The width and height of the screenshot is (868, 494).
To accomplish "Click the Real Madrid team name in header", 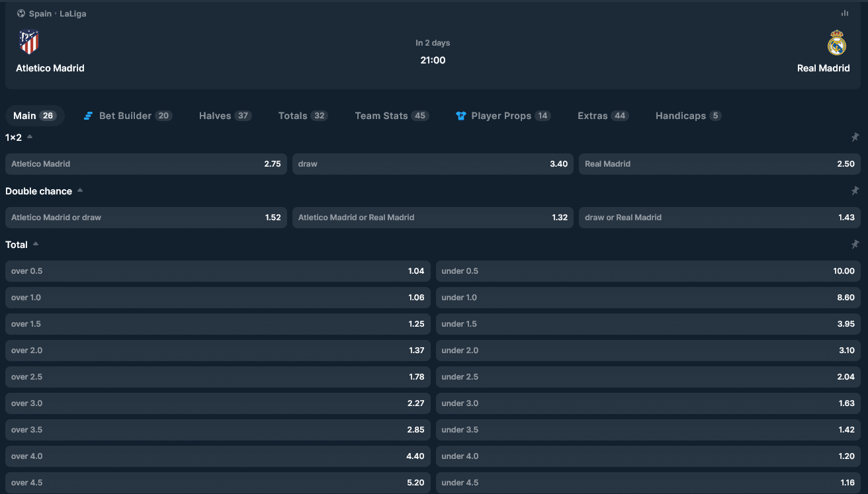I will [824, 68].
